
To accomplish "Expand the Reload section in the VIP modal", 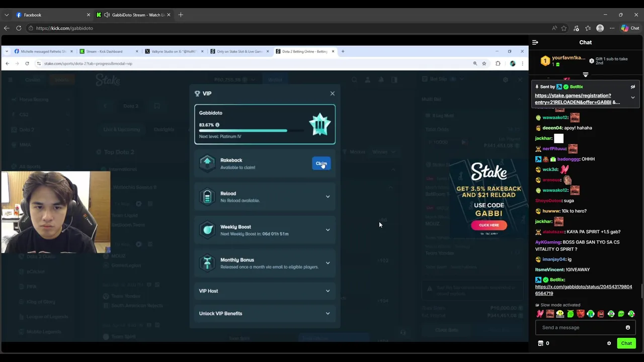I will (x=328, y=197).
